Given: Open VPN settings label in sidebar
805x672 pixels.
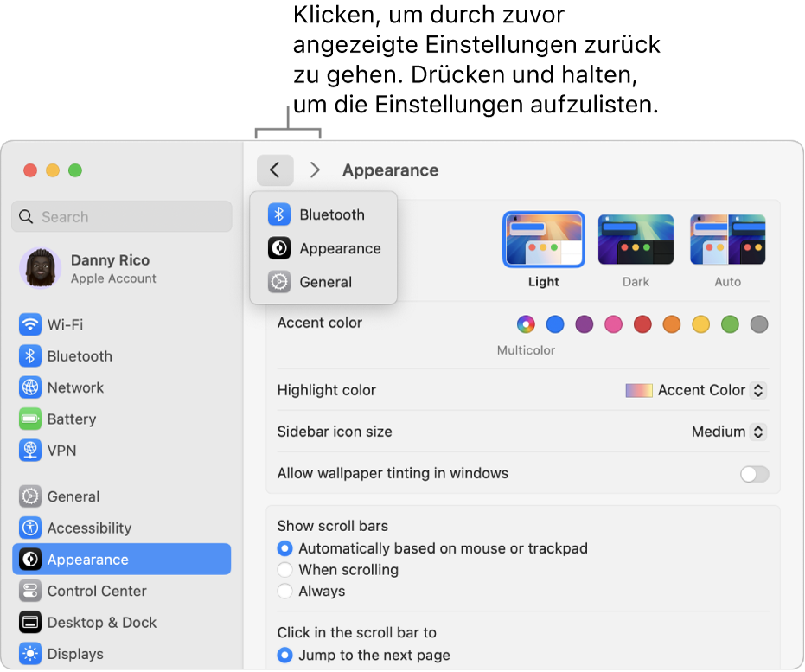Looking at the screenshot, I should point(61,451).
